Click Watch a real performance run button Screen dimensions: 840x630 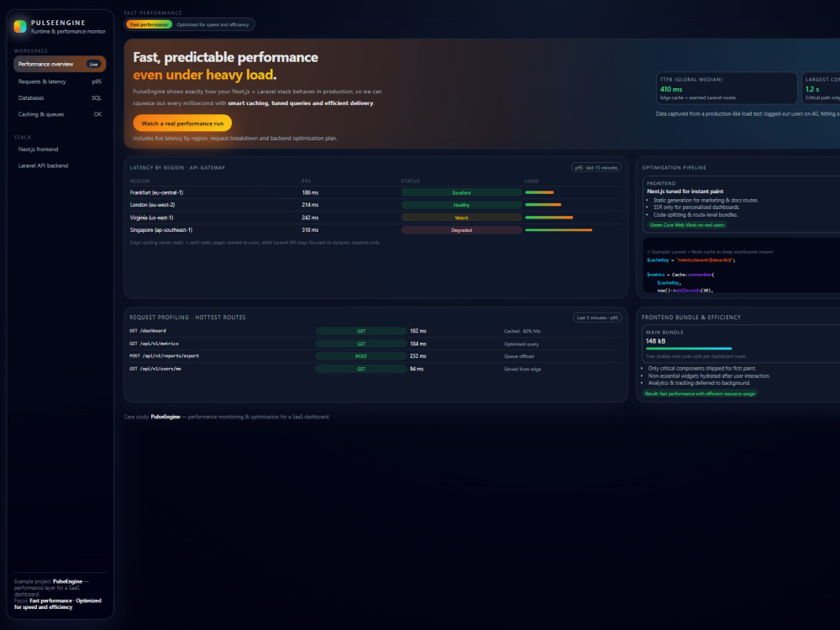click(x=182, y=123)
